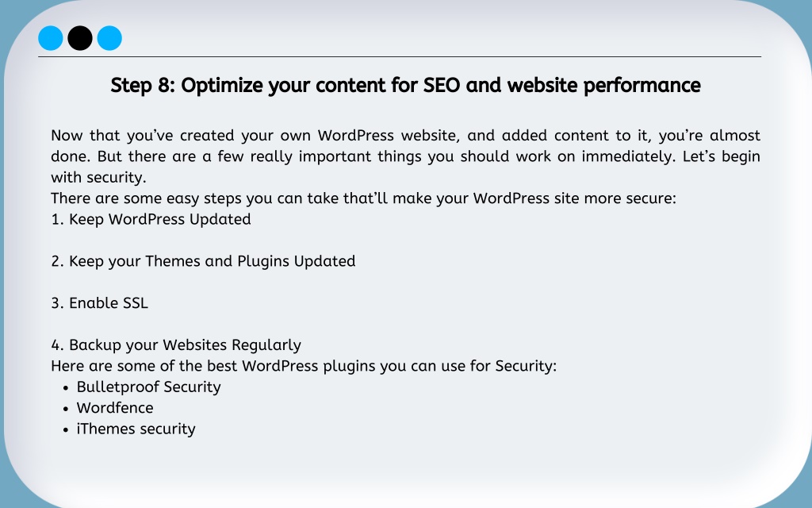This screenshot has height=508, width=812.
Task: Click the black circle in the window header
Action: click(80, 38)
